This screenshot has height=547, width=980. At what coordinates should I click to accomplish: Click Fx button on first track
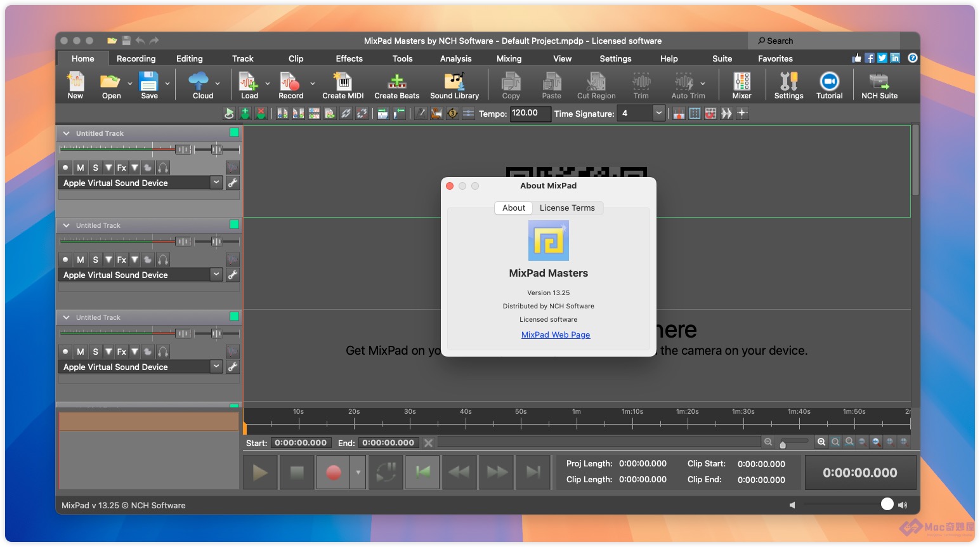pyautogui.click(x=121, y=168)
